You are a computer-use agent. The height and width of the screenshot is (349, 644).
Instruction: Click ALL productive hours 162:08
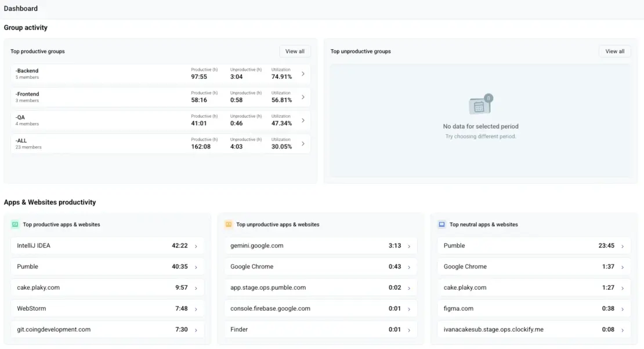(x=201, y=147)
